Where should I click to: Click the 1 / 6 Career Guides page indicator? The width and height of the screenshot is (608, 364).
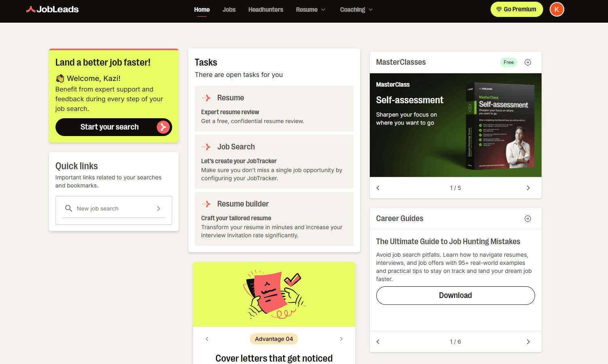(455, 342)
